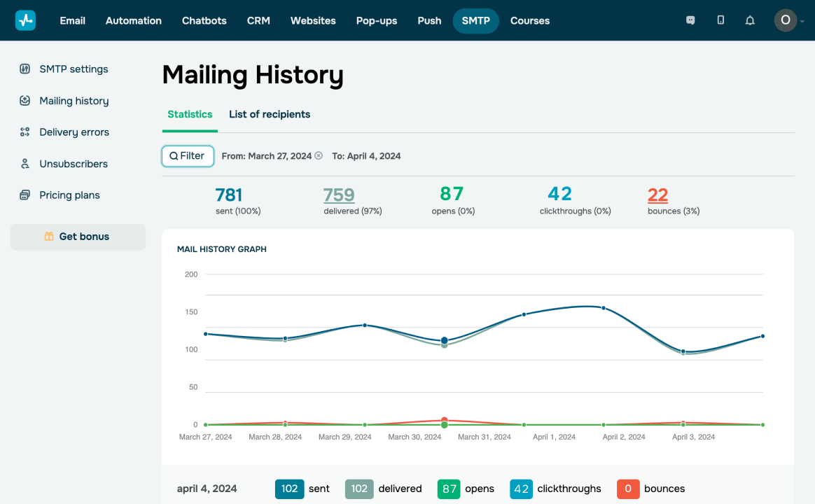Go to Delivery errors page
815x504 pixels.
[74, 132]
